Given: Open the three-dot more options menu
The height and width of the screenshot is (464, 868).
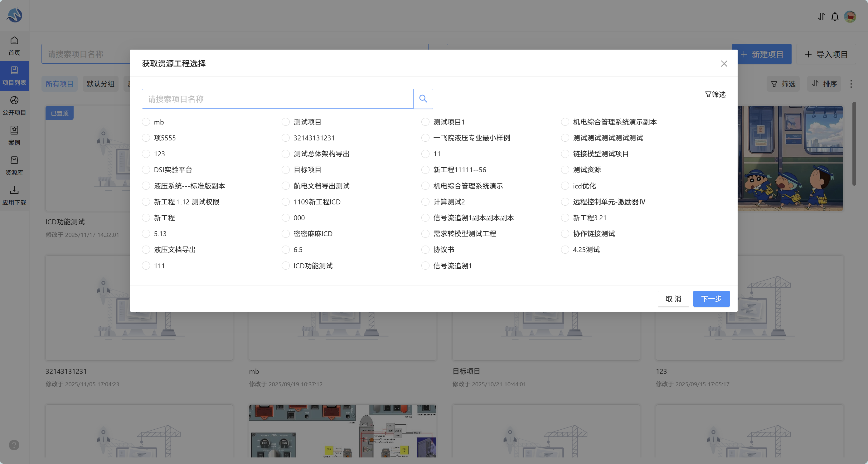Looking at the screenshot, I should (x=851, y=84).
